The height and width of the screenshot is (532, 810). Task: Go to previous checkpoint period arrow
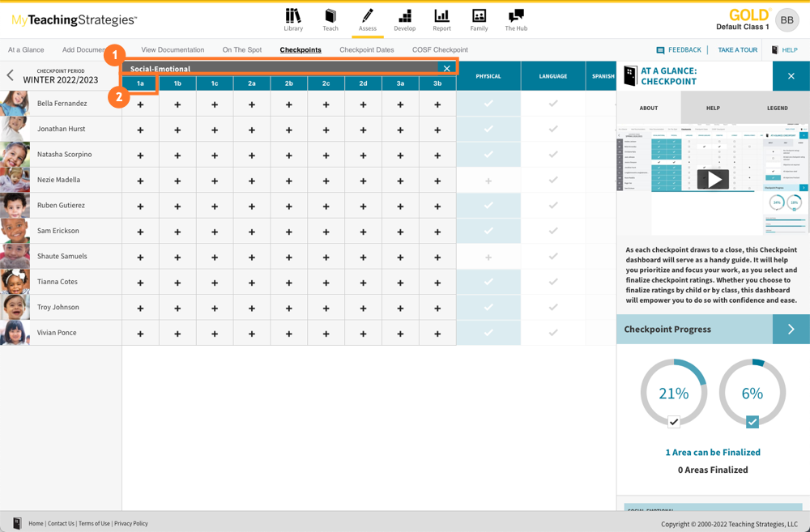tap(11, 76)
